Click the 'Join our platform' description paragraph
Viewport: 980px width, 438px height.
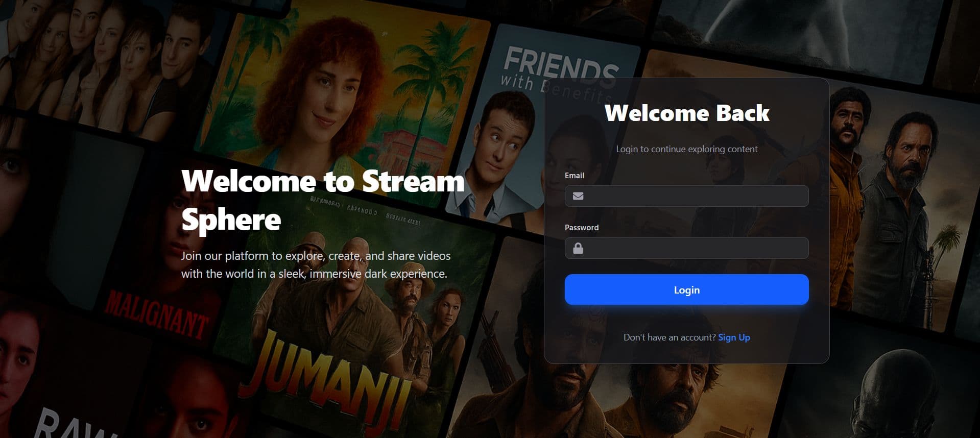pyautogui.click(x=316, y=264)
